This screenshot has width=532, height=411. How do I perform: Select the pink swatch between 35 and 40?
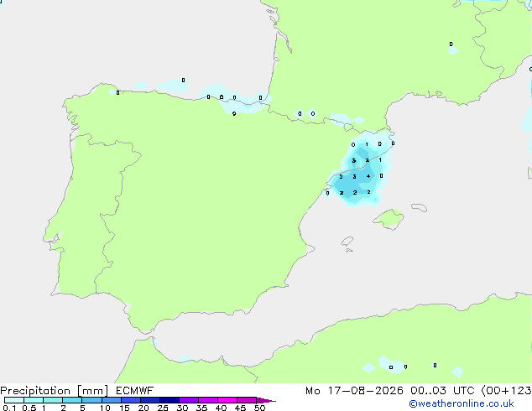click(208, 400)
